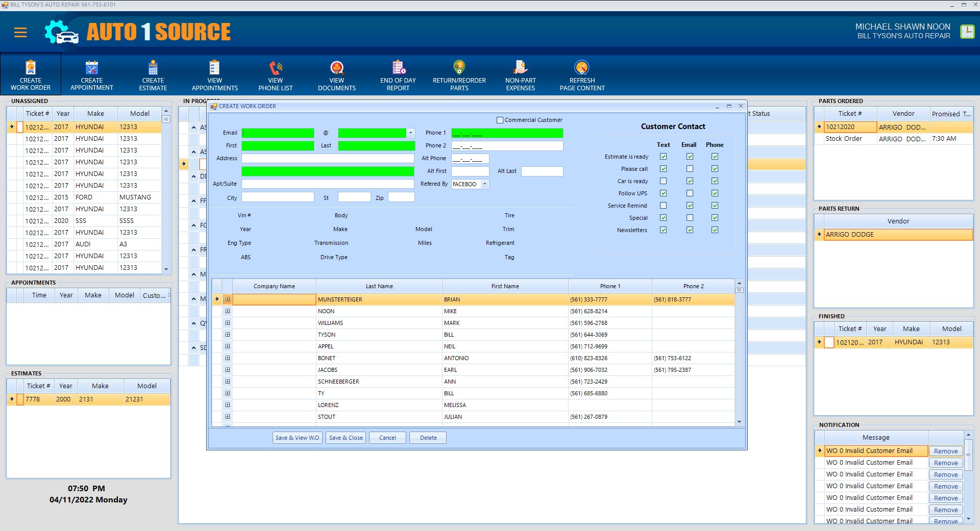
Task: Click the customer list vertical scrollbar down arrow
Action: tap(739, 422)
